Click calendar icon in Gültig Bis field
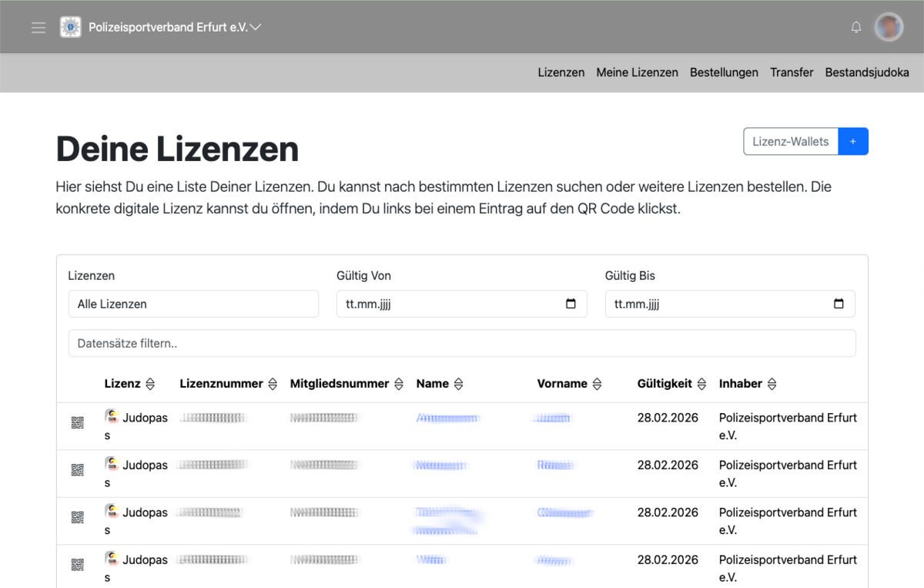Image resolution: width=924 pixels, height=588 pixels. tap(839, 304)
